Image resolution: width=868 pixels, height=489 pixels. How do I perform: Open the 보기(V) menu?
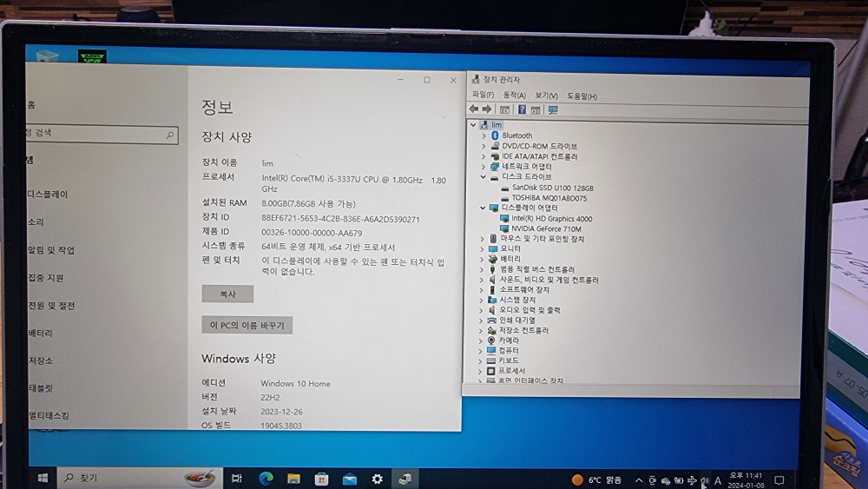pos(546,96)
